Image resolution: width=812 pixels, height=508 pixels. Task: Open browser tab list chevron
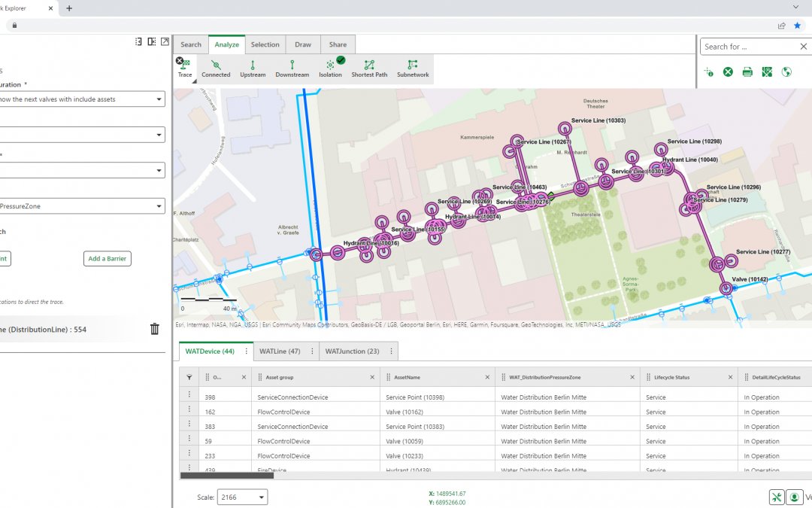coord(795,8)
